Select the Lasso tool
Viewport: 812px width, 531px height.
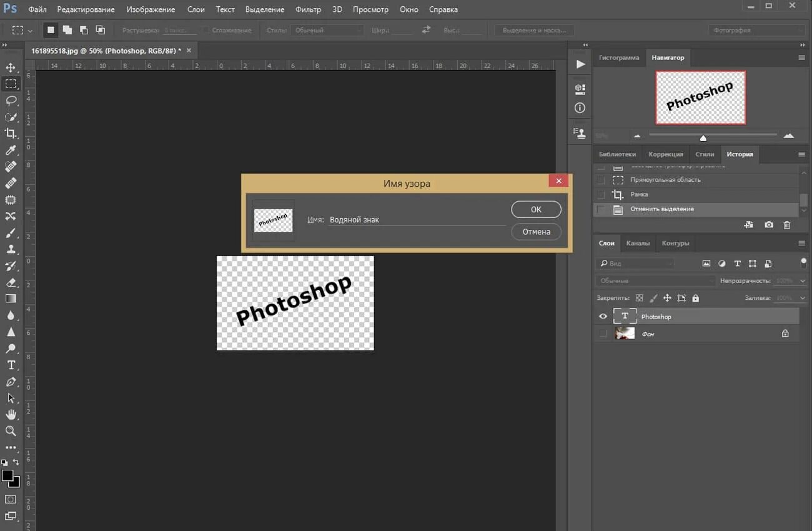[x=11, y=101]
